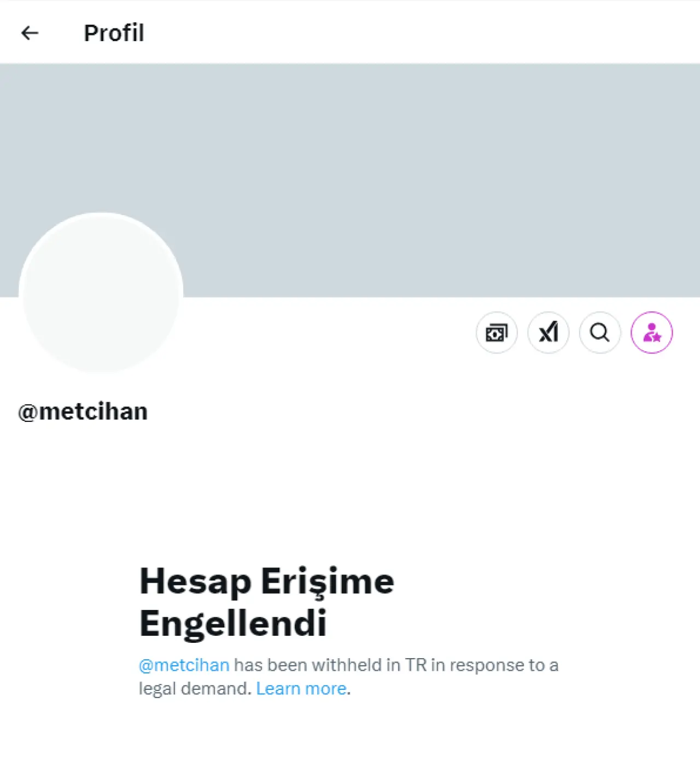The width and height of the screenshot is (700, 778).
Task: Click the pink person-with-star icon
Action: coord(651,333)
